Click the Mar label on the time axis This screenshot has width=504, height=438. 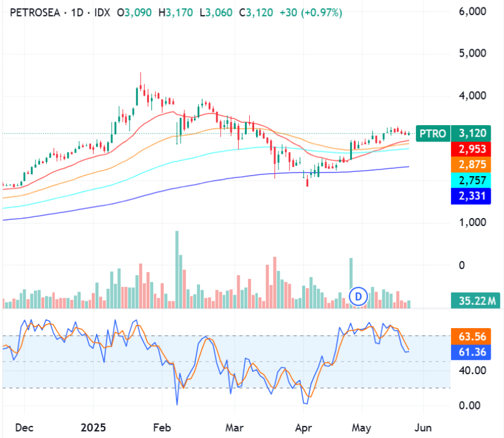pyautogui.click(x=235, y=428)
